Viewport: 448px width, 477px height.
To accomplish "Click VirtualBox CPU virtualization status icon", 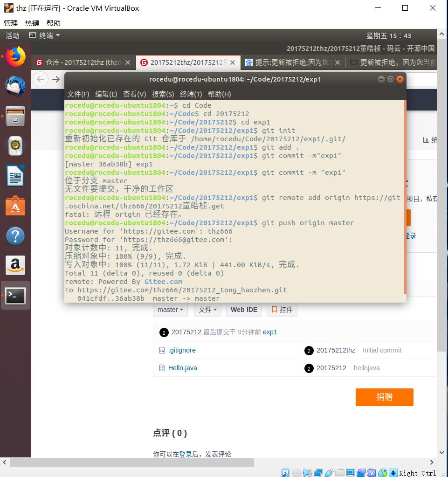I will click(x=372, y=472).
